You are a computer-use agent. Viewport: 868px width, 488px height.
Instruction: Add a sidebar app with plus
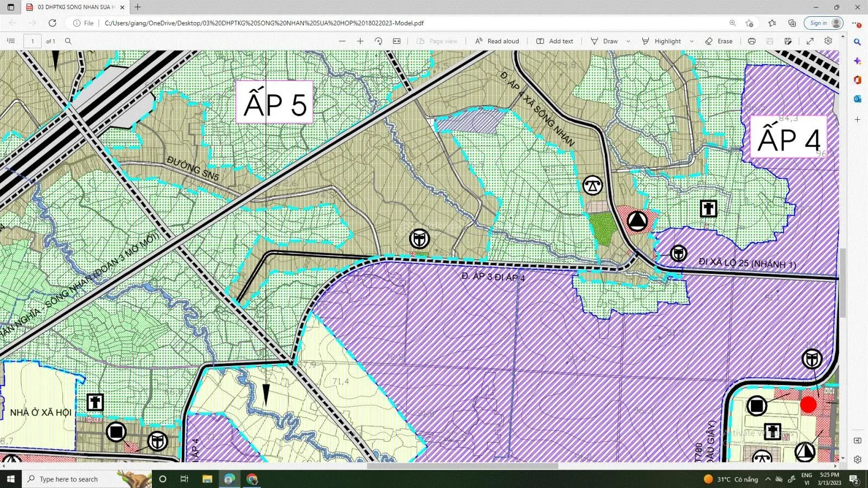pos(857,119)
